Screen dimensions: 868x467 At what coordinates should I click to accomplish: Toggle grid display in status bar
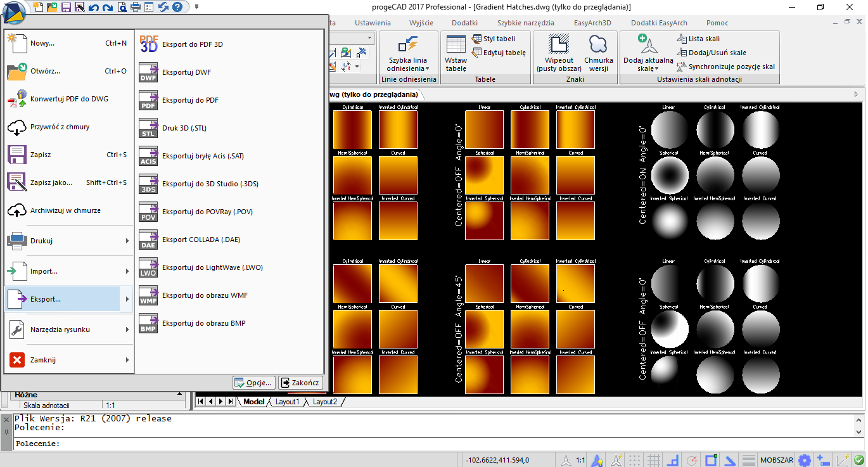[x=654, y=460]
